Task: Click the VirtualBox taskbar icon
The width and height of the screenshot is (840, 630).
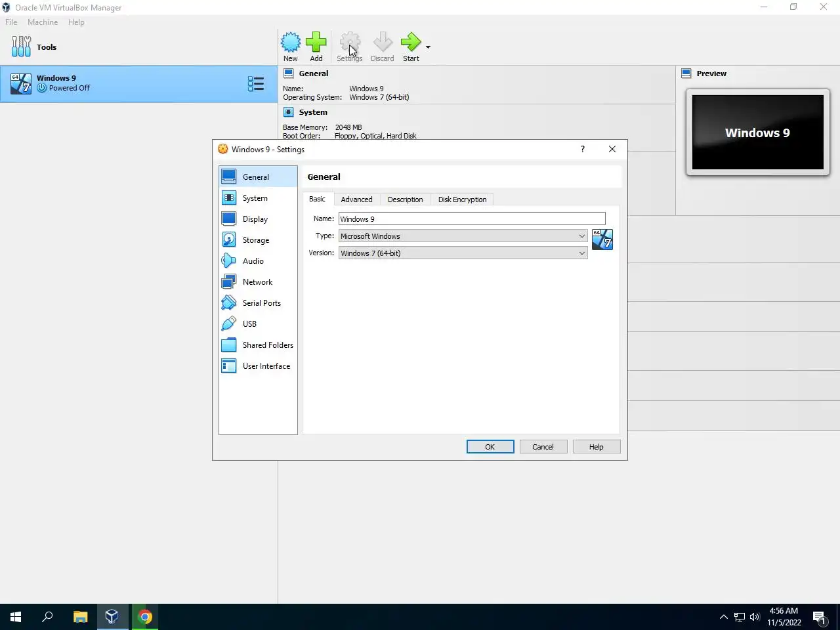Action: click(112, 617)
